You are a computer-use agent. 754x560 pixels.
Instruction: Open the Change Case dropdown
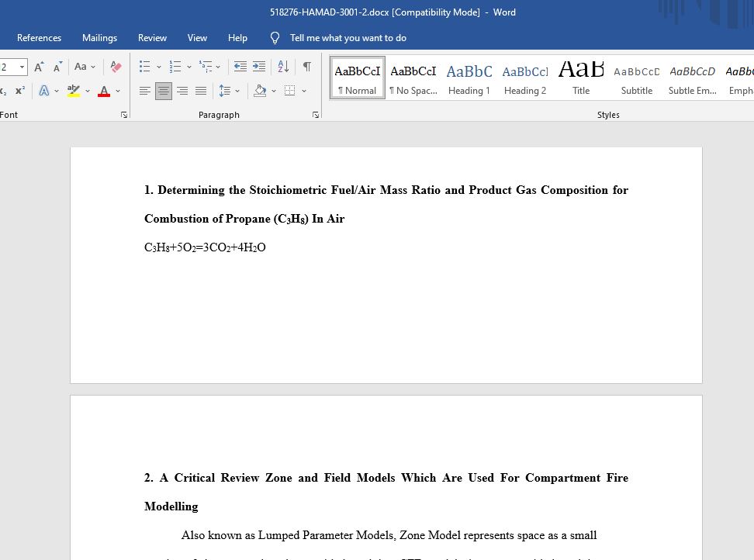coord(85,67)
